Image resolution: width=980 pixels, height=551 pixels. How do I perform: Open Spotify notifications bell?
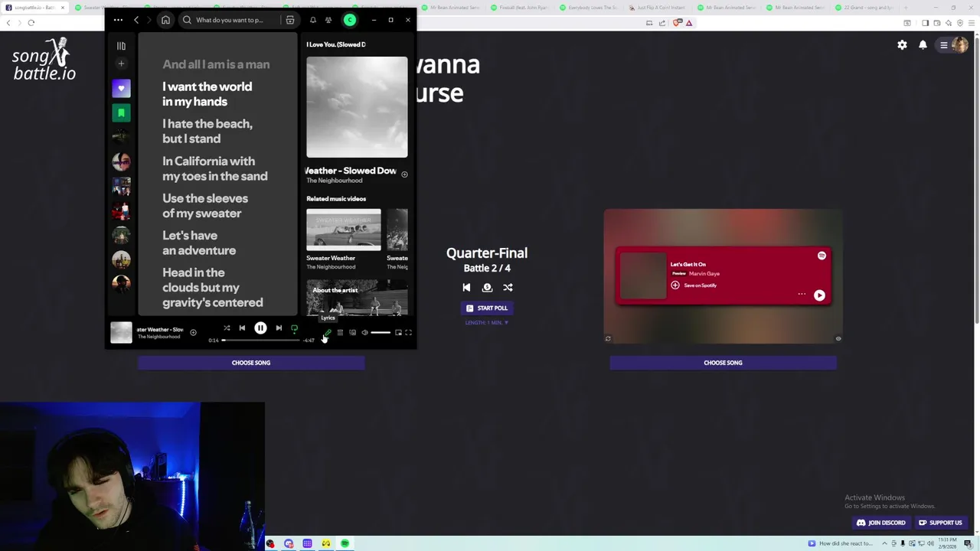pyautogui.click(x=312, y=20)
